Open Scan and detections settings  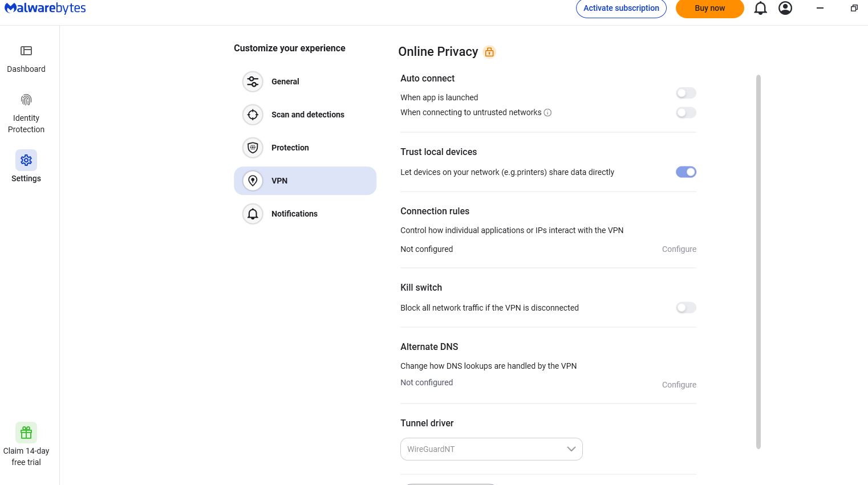click(x=307, y=115)
